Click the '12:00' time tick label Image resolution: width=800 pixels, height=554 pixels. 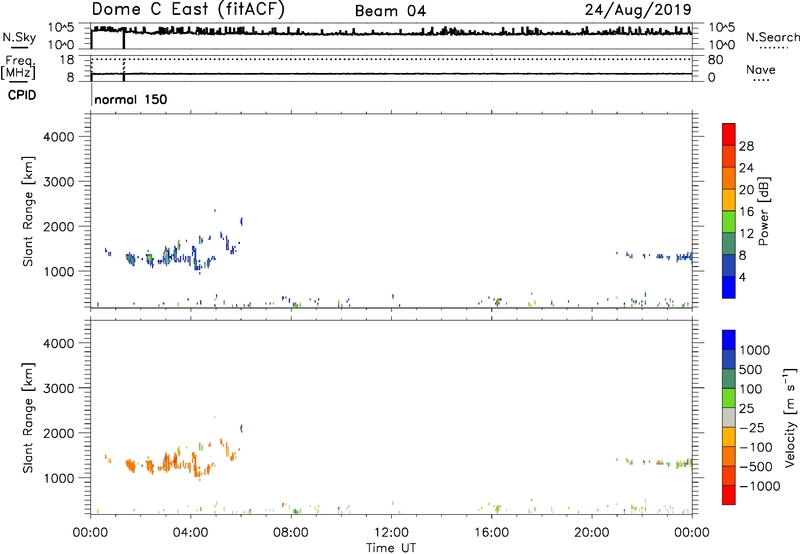pyautogui.click(x=391, y=533)
